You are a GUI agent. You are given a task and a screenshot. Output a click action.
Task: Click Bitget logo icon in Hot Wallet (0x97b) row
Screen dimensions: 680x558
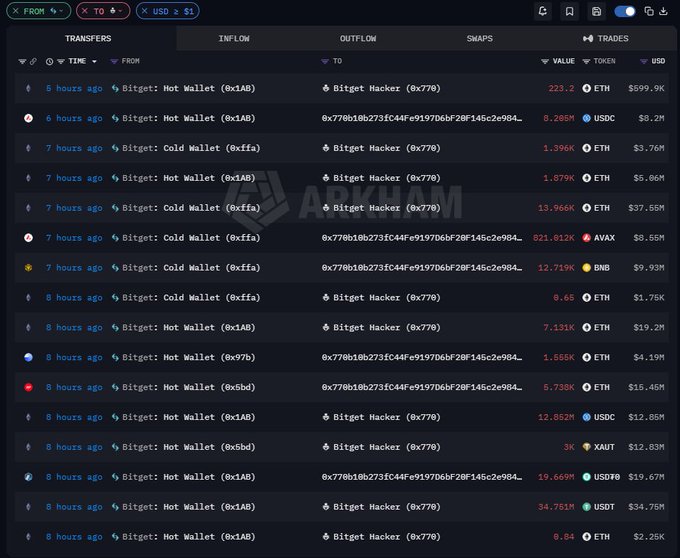[115, 358]
